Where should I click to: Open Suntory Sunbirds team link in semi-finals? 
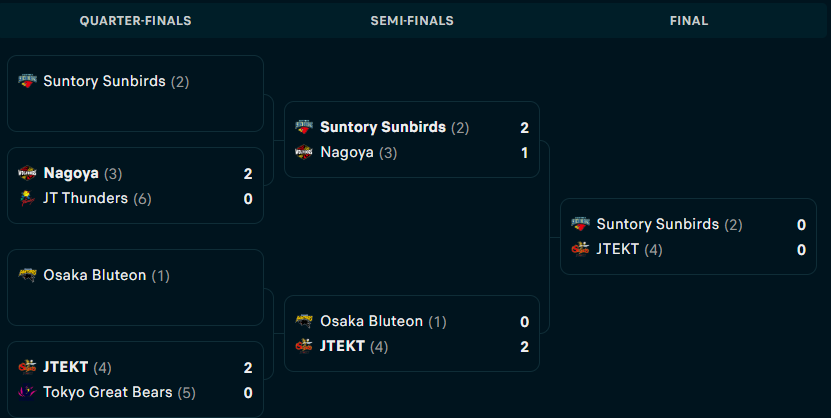383,127
